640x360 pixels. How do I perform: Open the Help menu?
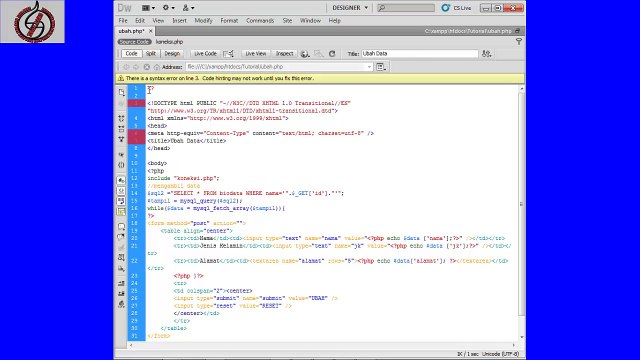pos(334,20)
